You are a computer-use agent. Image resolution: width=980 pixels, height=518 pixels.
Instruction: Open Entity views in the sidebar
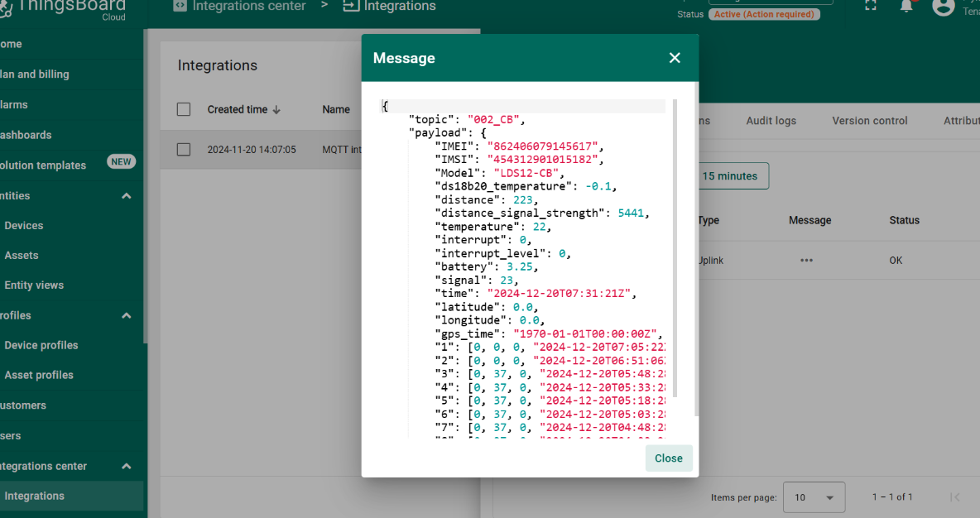[71, 285]
